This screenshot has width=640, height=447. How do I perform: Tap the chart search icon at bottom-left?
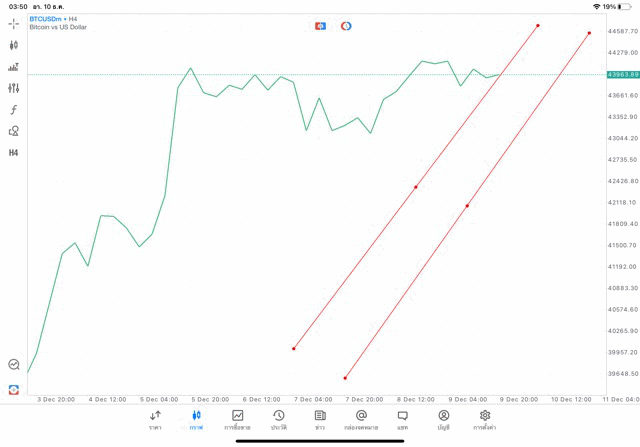click(x=14, y=365)
